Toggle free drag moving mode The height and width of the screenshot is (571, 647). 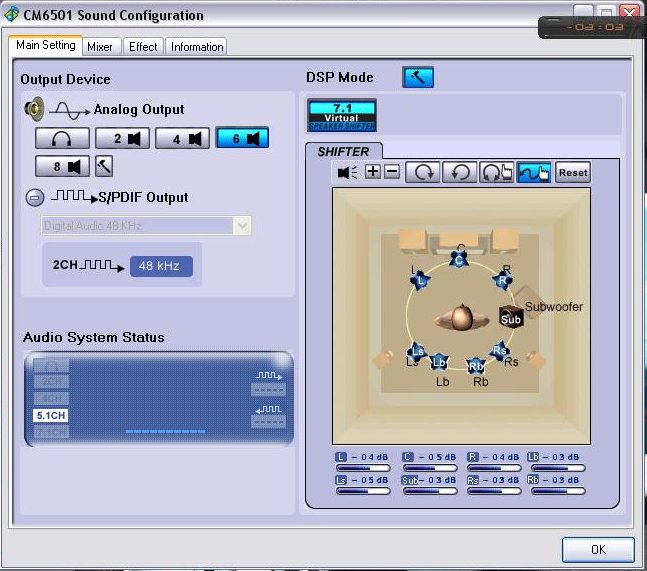click(534, 172)
